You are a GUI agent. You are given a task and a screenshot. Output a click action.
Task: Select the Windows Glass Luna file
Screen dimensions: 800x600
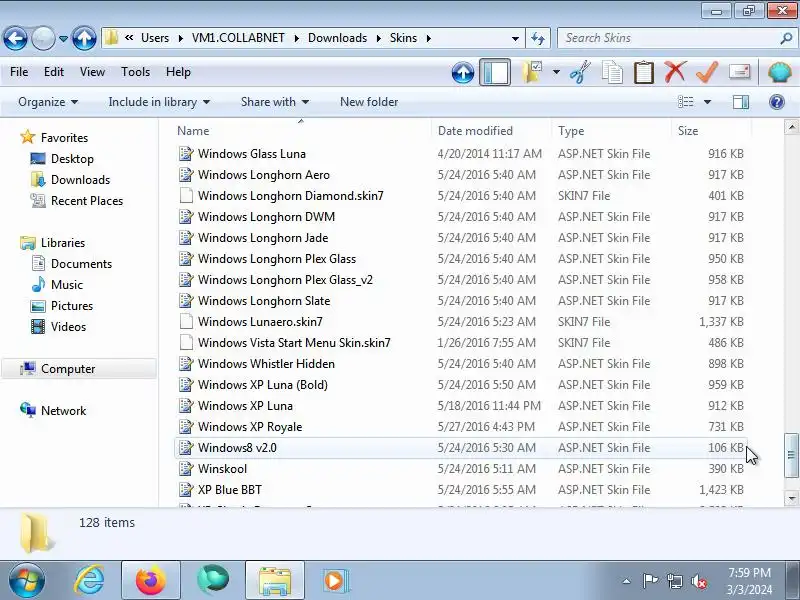(x=461, y=154)
